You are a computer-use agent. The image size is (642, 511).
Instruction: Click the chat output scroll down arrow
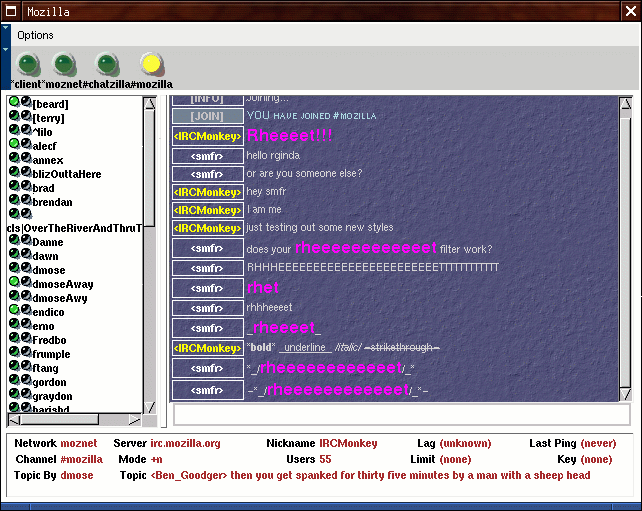tap(626, 395)
